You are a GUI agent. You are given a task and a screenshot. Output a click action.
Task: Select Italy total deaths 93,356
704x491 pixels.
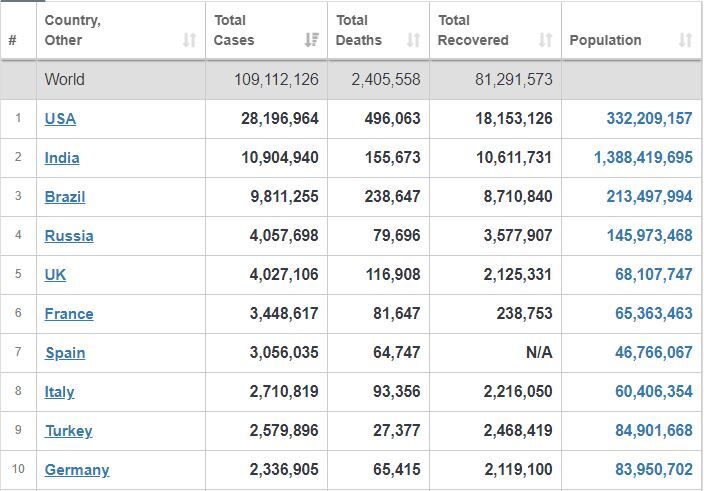(397, 391)
